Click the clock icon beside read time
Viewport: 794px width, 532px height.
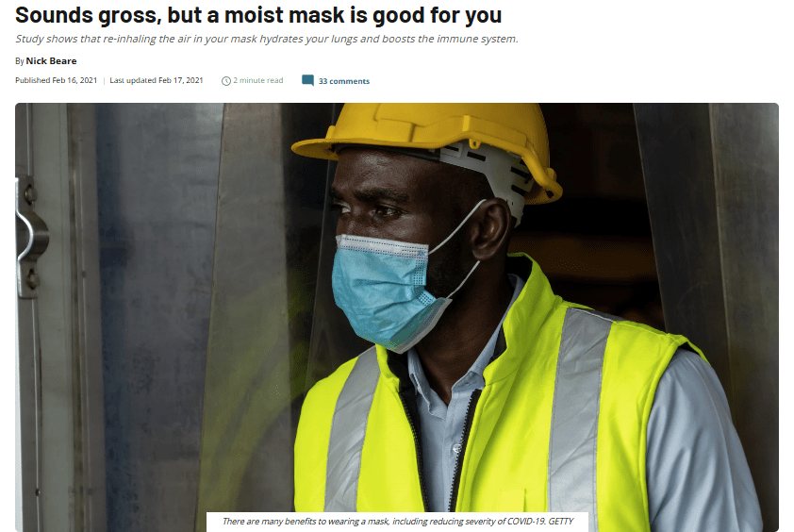[225, 81]
